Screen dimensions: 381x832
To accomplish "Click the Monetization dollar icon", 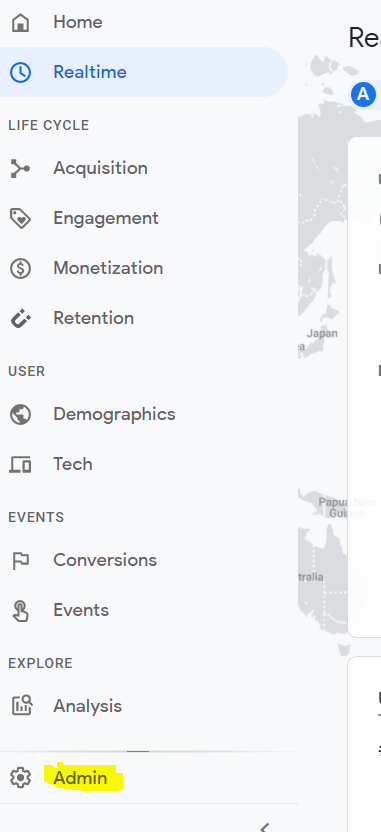I will tap(20, 268).
